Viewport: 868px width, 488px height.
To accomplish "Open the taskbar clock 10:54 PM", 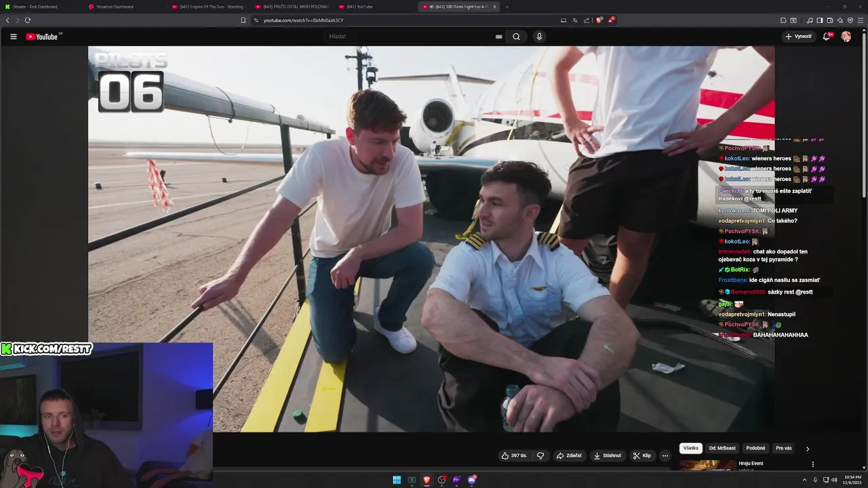I will pyautogui.click(x=852, y=480).
